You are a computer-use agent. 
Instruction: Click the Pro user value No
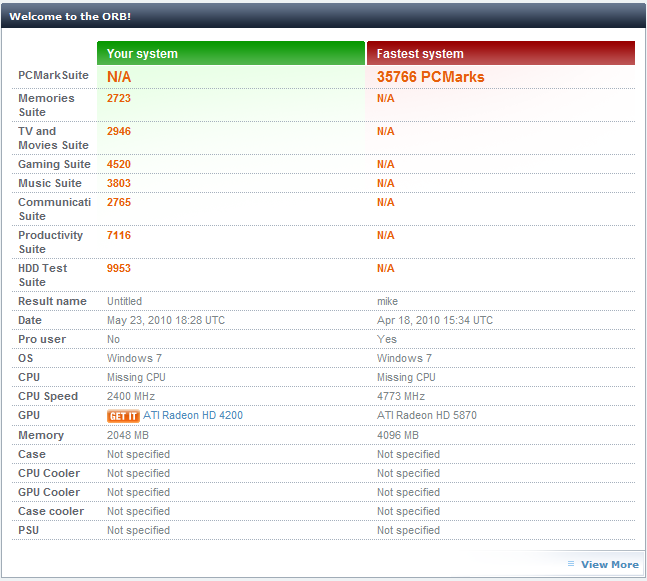click(x=113, y=340)
